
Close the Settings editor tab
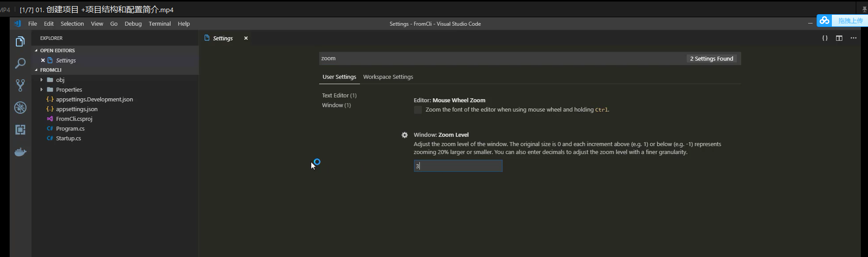(246, 38)
